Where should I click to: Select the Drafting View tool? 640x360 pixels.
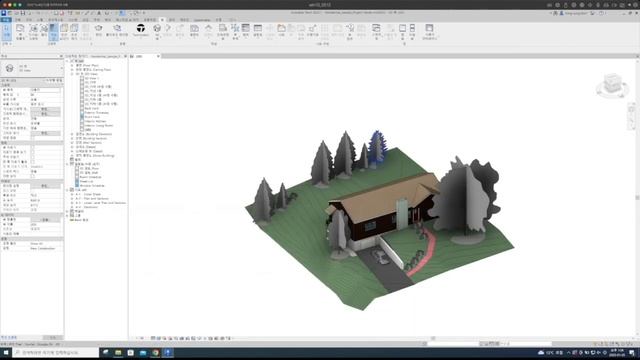(x=223, y=31)
